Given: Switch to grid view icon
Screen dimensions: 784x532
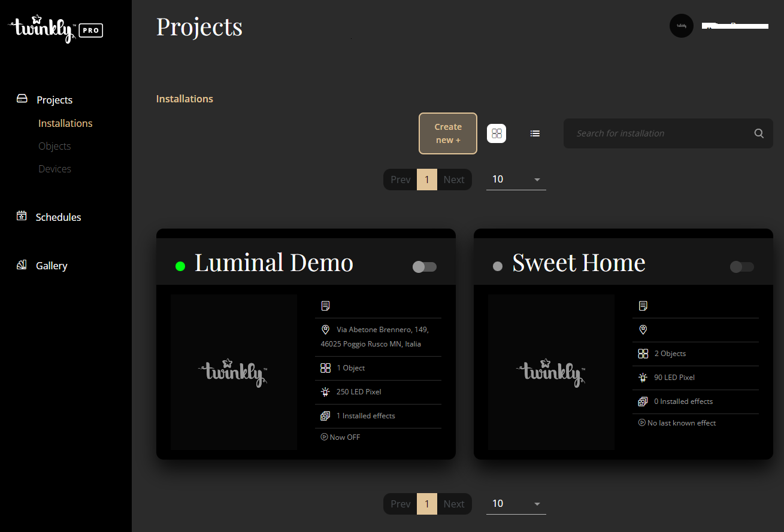Looking at the screenshot, I should click(497, 133).
